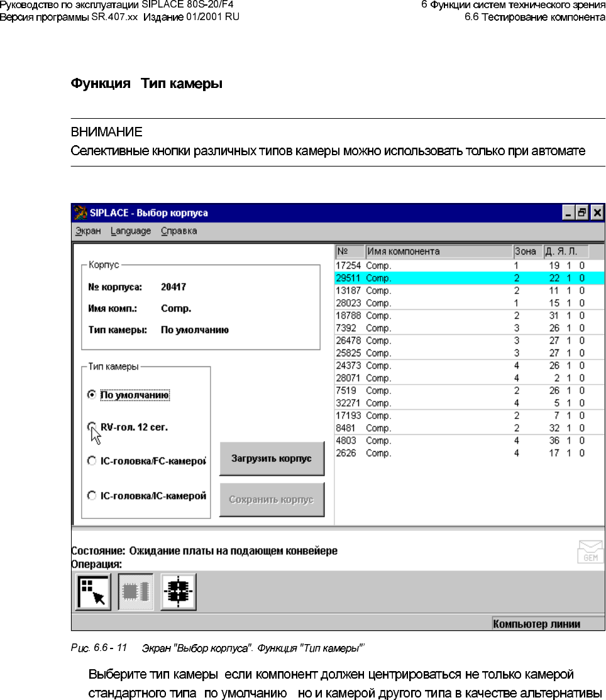Select IC-головка/IC-камерой radio option
This screenshot has height=700, width=606.
[92, 496]
